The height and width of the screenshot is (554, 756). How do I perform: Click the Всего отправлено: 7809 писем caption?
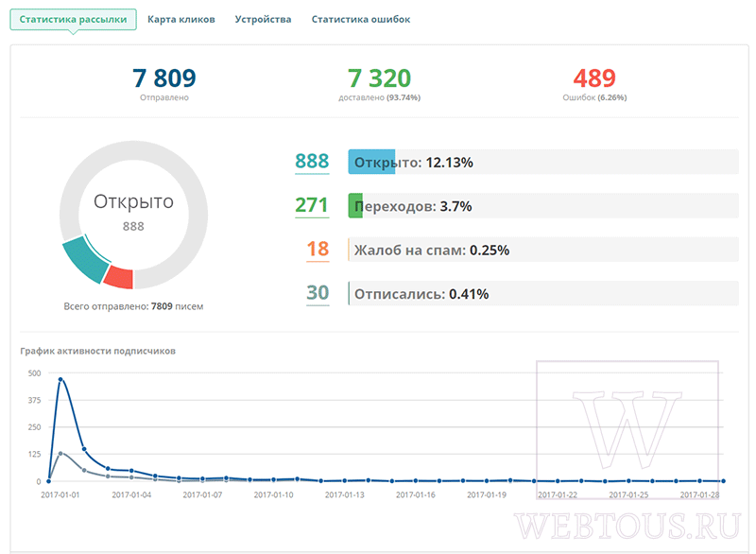coord(133,306)
